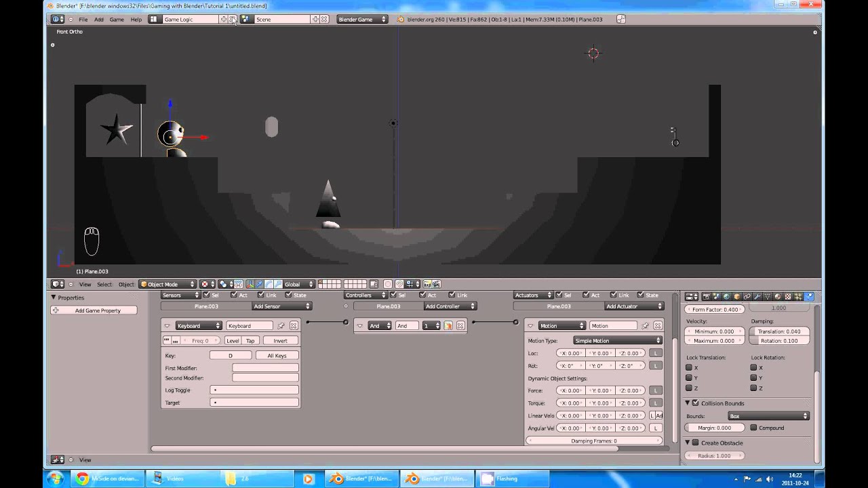Pin the Motion actuator

click(x=644, y=326)
